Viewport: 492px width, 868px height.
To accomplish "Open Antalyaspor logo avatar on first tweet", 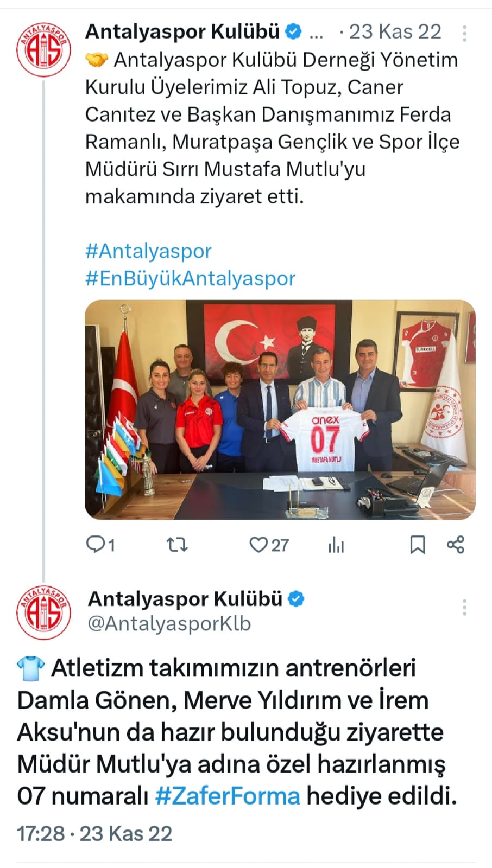I will click(43, 50).
